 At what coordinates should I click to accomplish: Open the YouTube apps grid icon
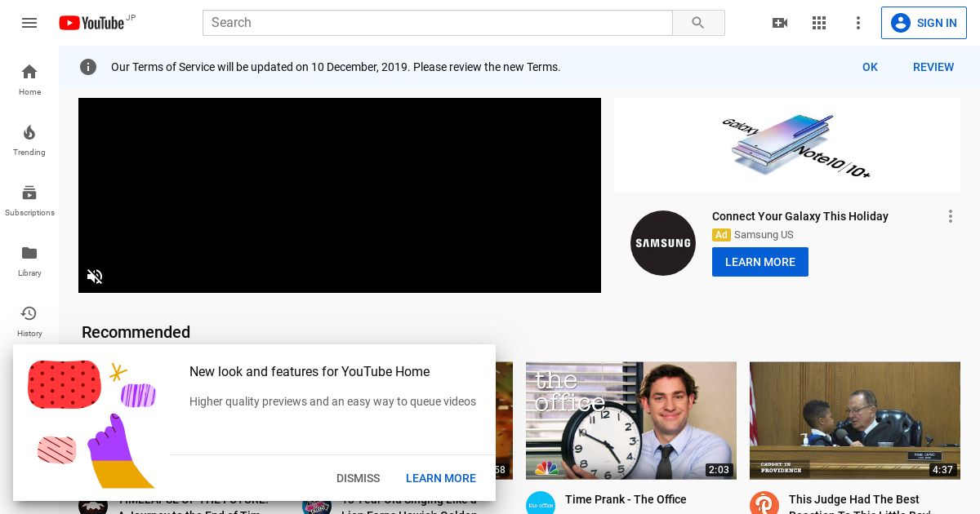pyautogui.click(x=819, y=23)
